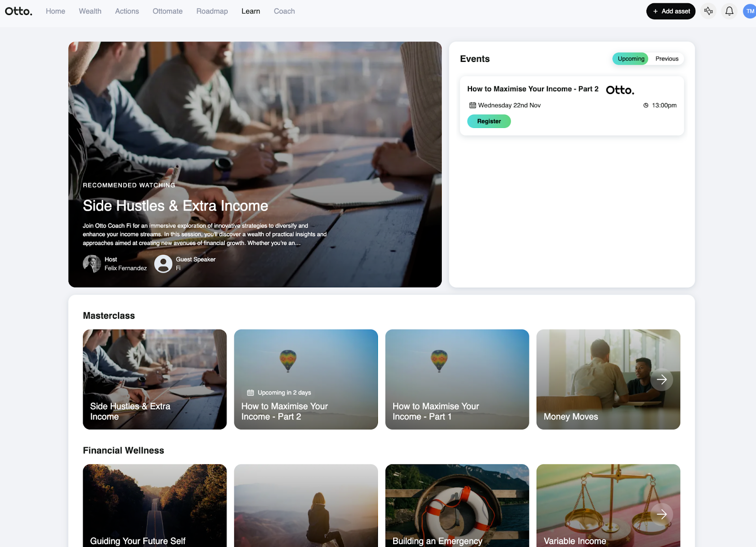Switch to the Roadmap page
Screen dimensions: 756x547
coord(212,11)
